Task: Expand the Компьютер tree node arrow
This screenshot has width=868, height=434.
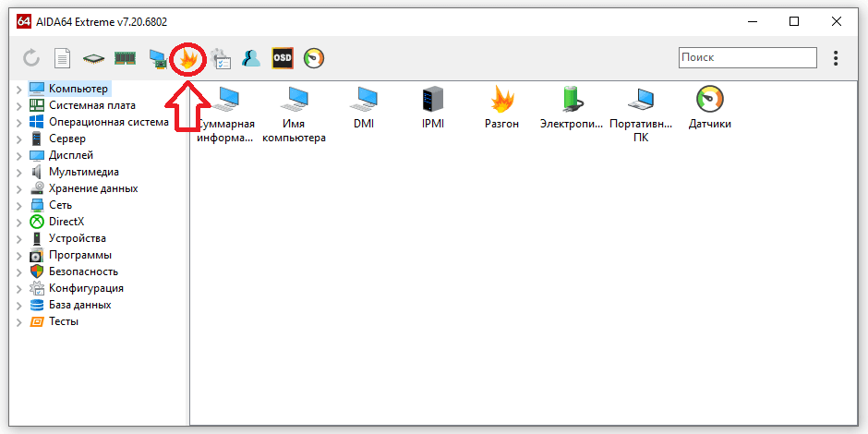Action: click(x=18, y=90)
